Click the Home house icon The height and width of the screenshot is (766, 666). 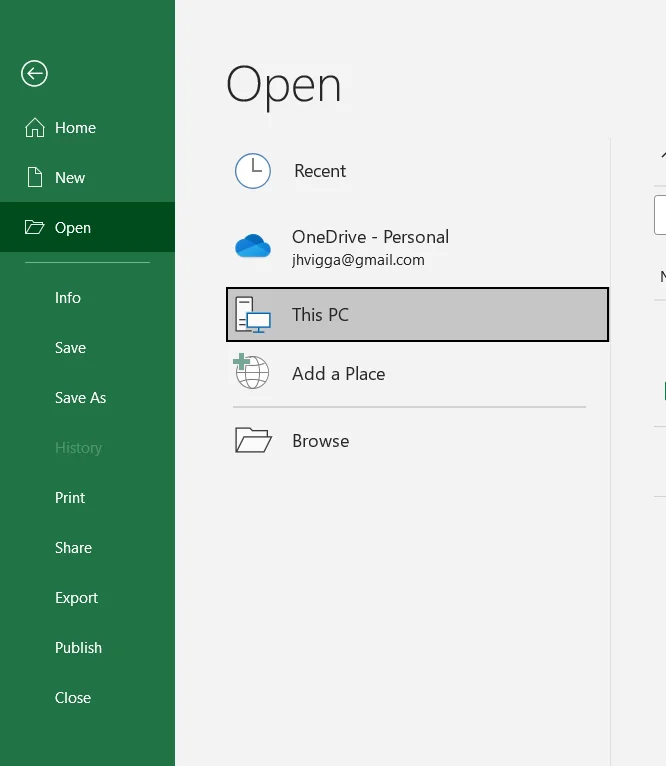pyautogui.click(x=35, y=128)
